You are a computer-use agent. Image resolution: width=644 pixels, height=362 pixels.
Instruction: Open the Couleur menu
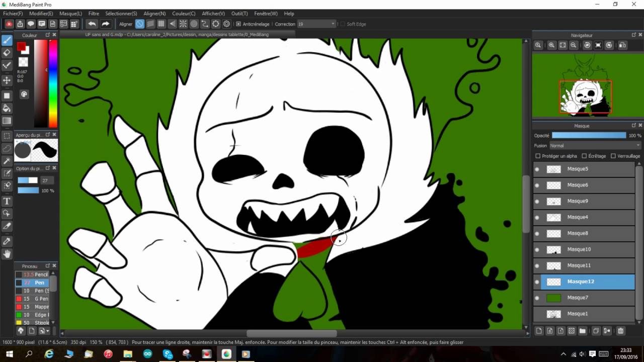[184, 14]
